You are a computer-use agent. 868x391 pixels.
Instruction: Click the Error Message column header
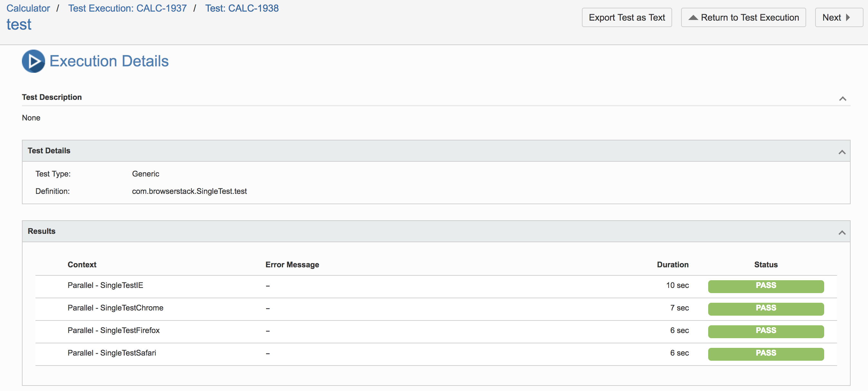[292, 265]
